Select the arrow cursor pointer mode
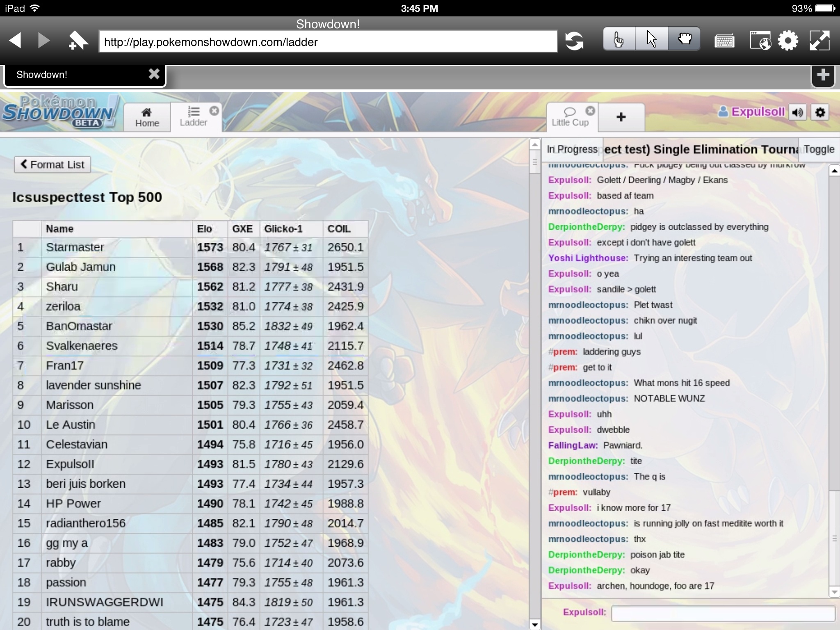The image size is (840, 630). point(651,39)
